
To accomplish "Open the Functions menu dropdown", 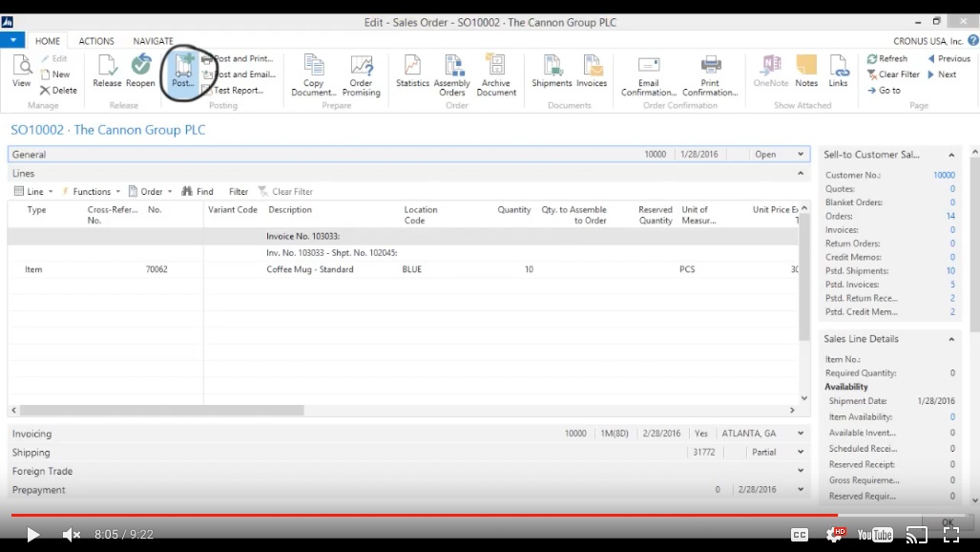I will pyautogui.click(x=91, y=192).
